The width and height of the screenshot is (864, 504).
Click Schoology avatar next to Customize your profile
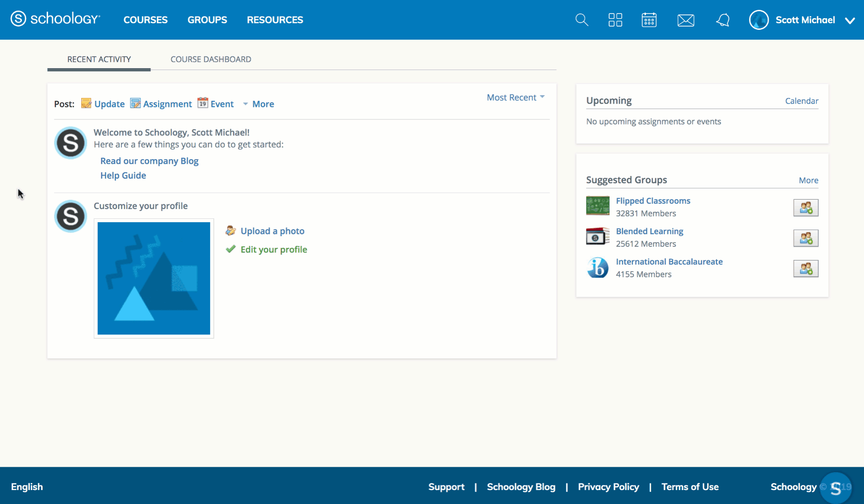70,216
